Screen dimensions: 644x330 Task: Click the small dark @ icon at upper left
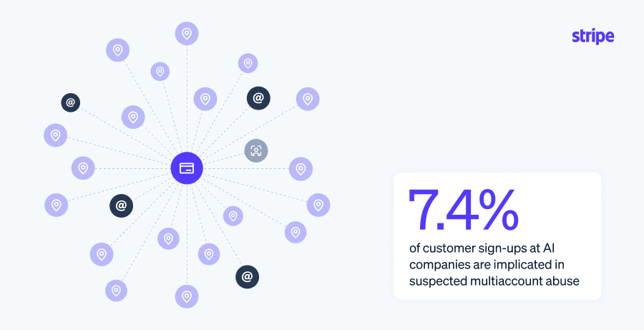[x=70, y=102]
